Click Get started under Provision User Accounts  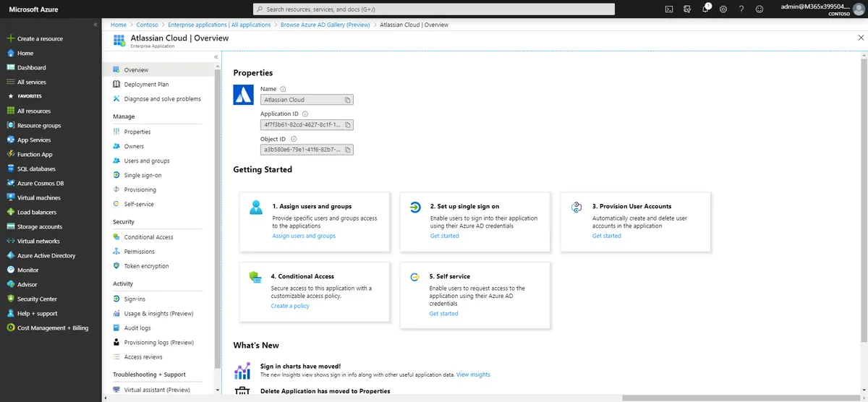coord(606,236)
